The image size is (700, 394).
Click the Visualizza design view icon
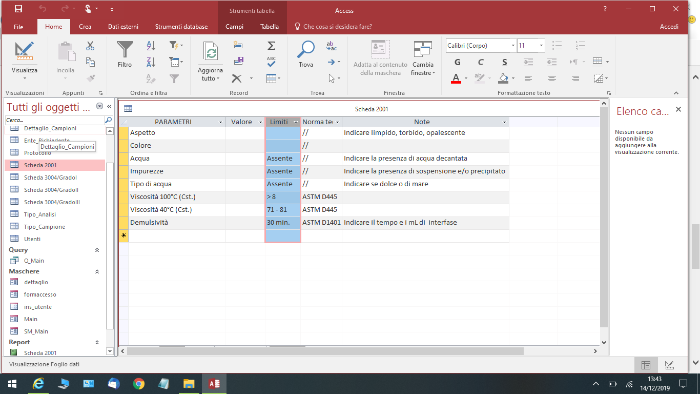click(24, 51)
